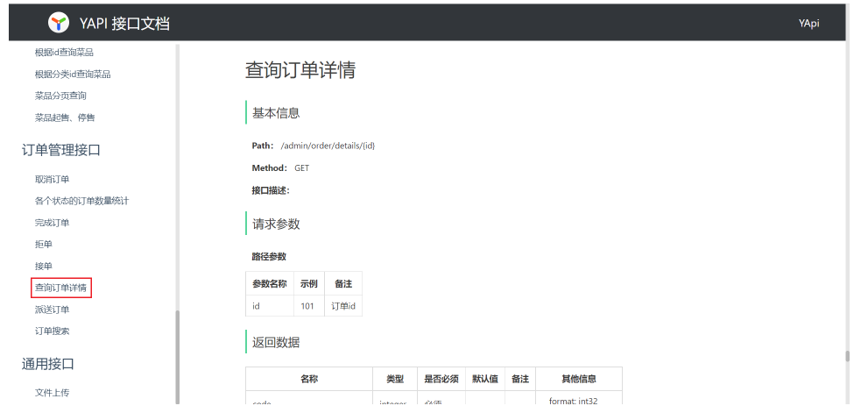The image size is (868, 413).
Task: Click the GET method value
Action: click(301, 168)
